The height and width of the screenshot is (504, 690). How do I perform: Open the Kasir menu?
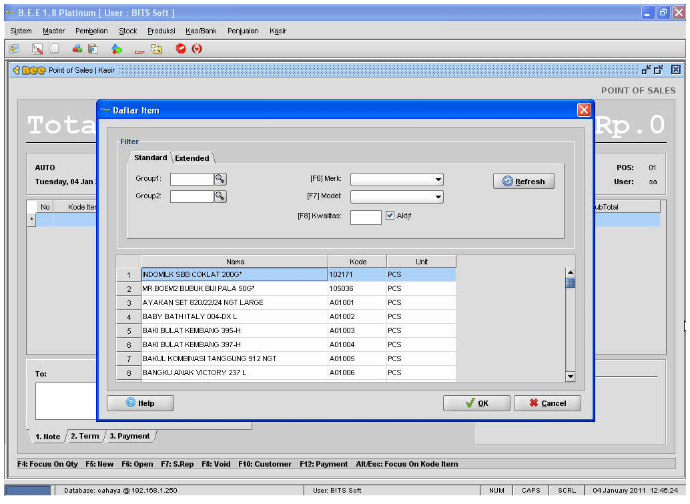point(278,31)
